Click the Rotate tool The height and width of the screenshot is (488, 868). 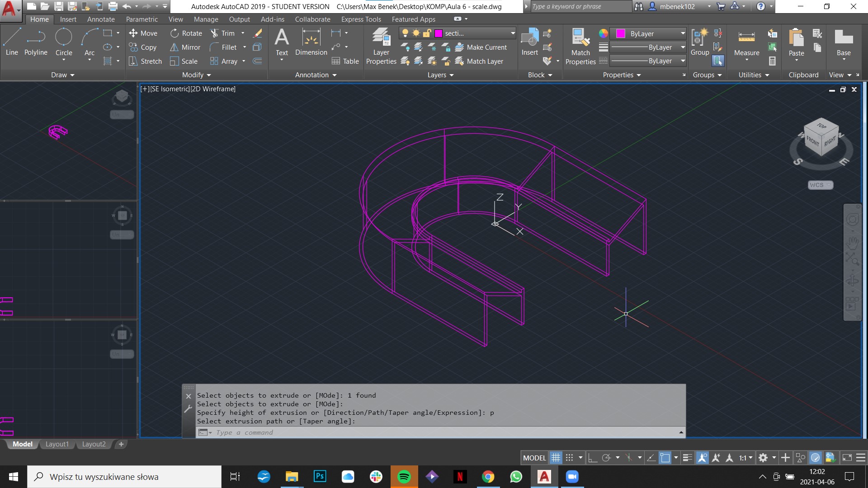186,33
